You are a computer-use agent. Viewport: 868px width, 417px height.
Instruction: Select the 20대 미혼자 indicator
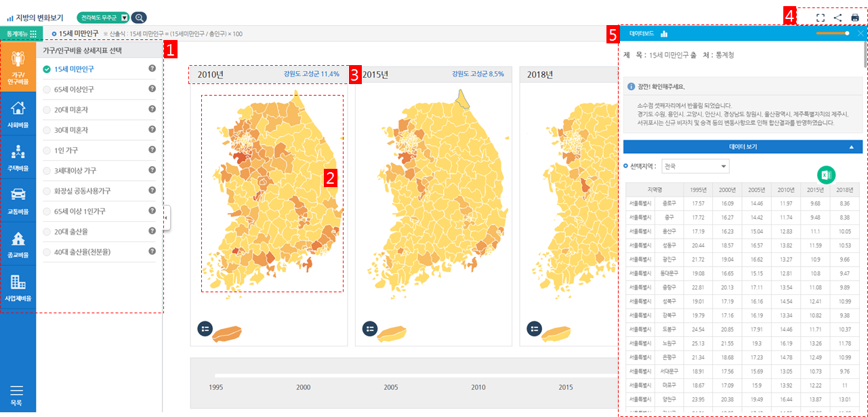tap(47, 109)
